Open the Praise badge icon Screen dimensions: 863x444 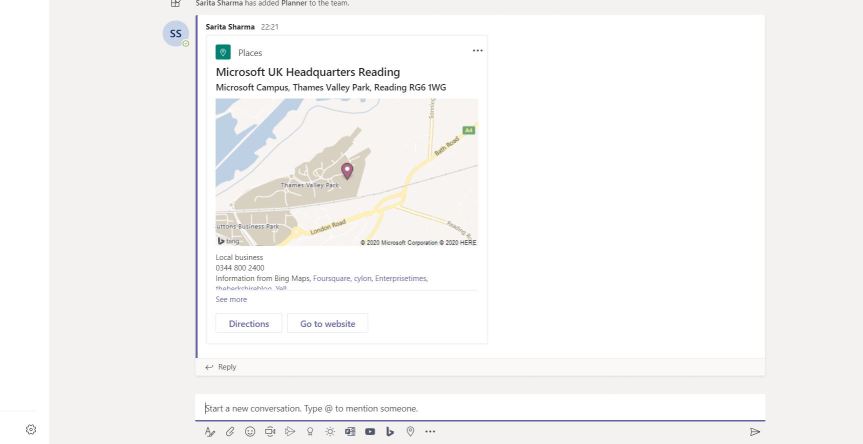(x=310, y=432)
